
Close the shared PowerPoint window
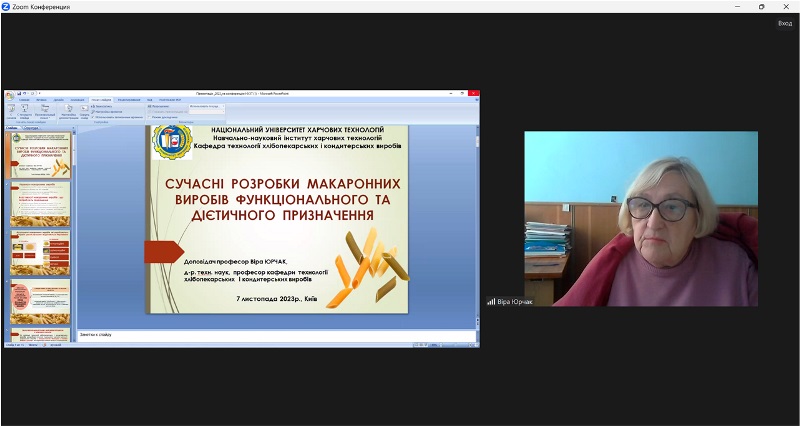pyautogui.click(x=473, y=93)
